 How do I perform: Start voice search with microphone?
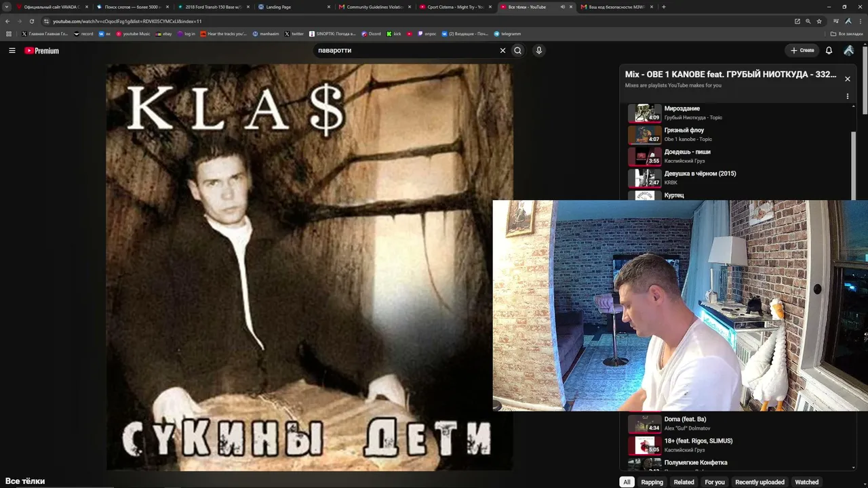tap(539, 50)
